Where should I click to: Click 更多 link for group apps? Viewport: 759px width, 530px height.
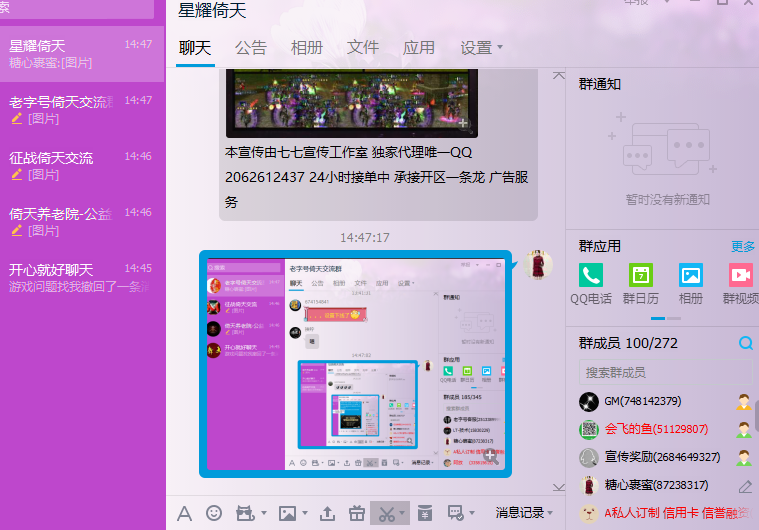(x=743, y=246)
